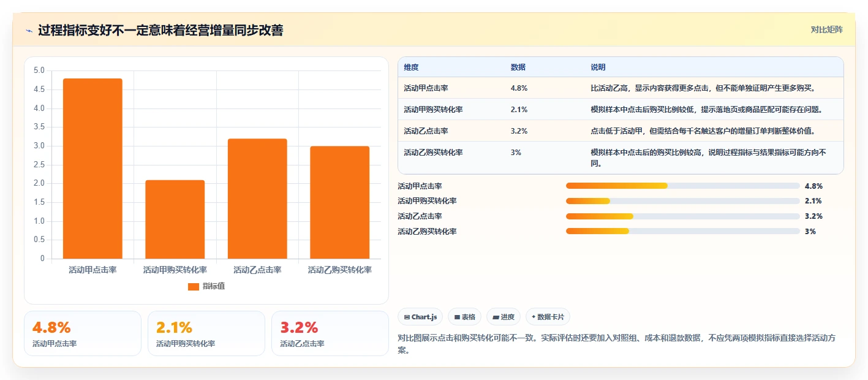
Task: Click the 2.1% value in the table
Action: point(519,110)
